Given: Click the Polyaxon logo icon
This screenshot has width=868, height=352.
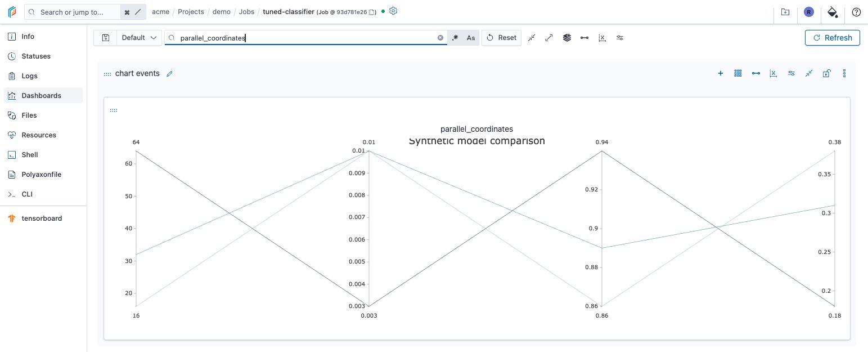Looking at the screenshot, I should (12, 12).
